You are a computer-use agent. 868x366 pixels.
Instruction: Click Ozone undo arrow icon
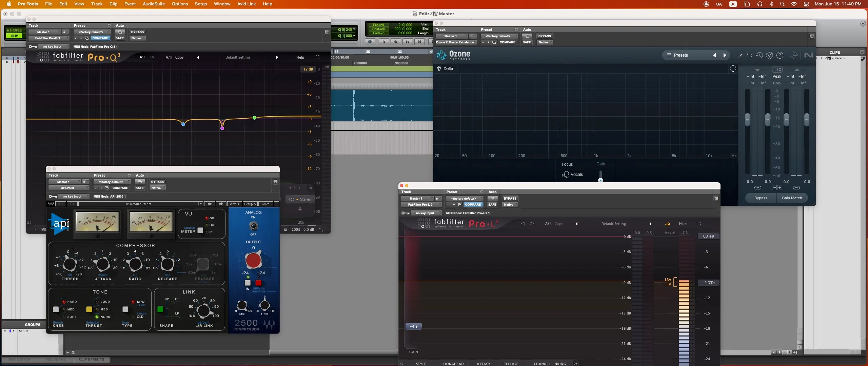pyautogui.click(x=749, y=55)
